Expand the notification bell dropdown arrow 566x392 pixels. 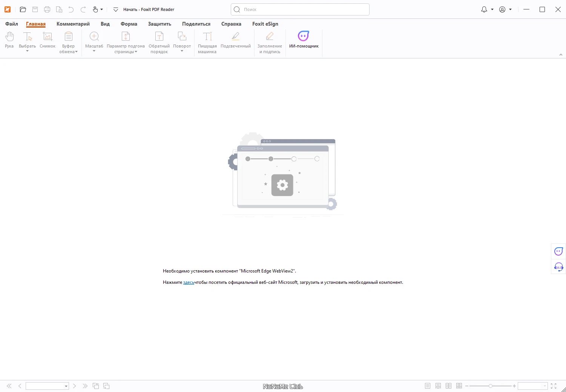[x=492, y=9]
